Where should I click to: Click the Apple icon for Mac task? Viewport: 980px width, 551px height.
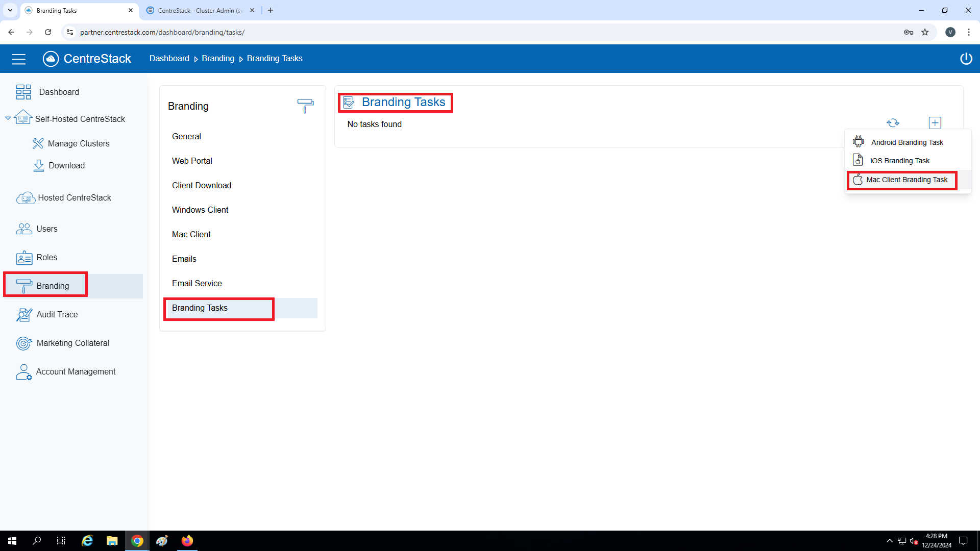click(857, 180)
